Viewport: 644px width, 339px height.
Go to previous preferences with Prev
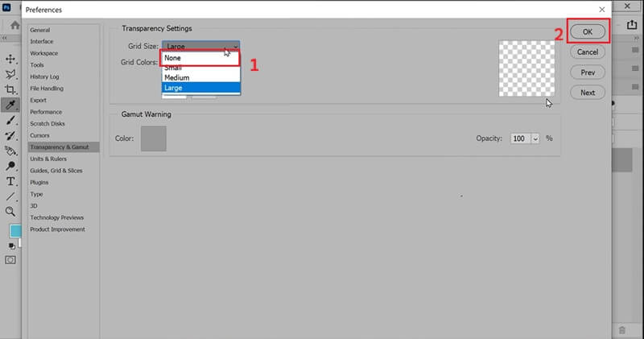(x=588, y=72)
